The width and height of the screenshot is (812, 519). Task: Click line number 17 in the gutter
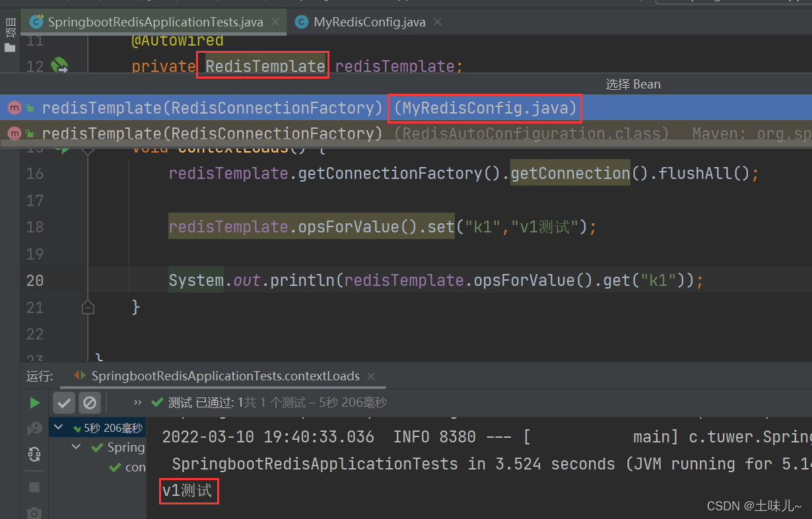pos(34,200)
